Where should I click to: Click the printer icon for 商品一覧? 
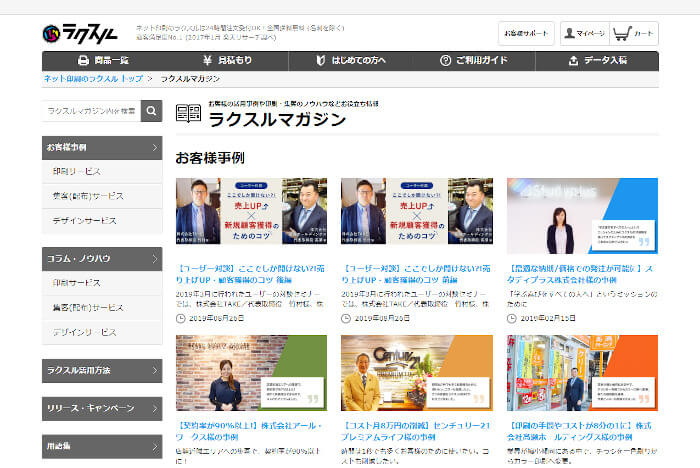(x=83, y=60)
